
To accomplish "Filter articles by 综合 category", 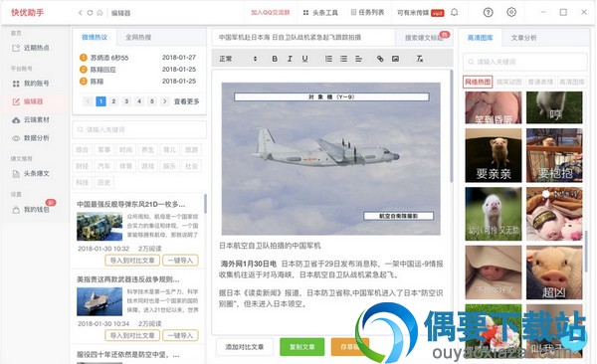I will pos(83,149).
